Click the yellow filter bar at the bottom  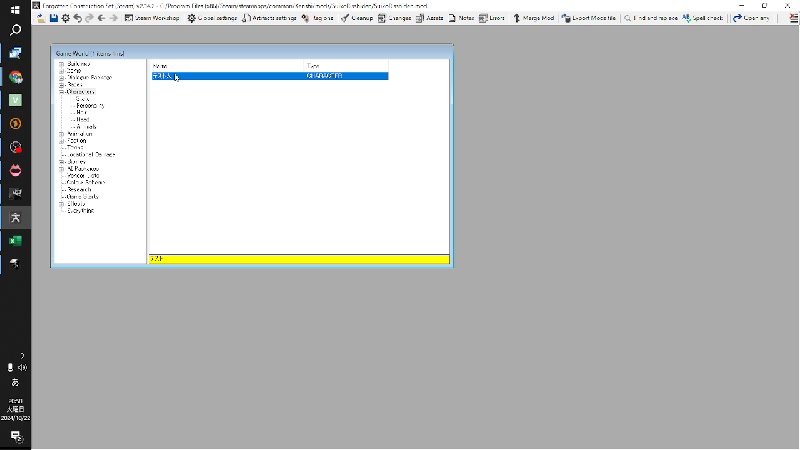click(299, 259)
